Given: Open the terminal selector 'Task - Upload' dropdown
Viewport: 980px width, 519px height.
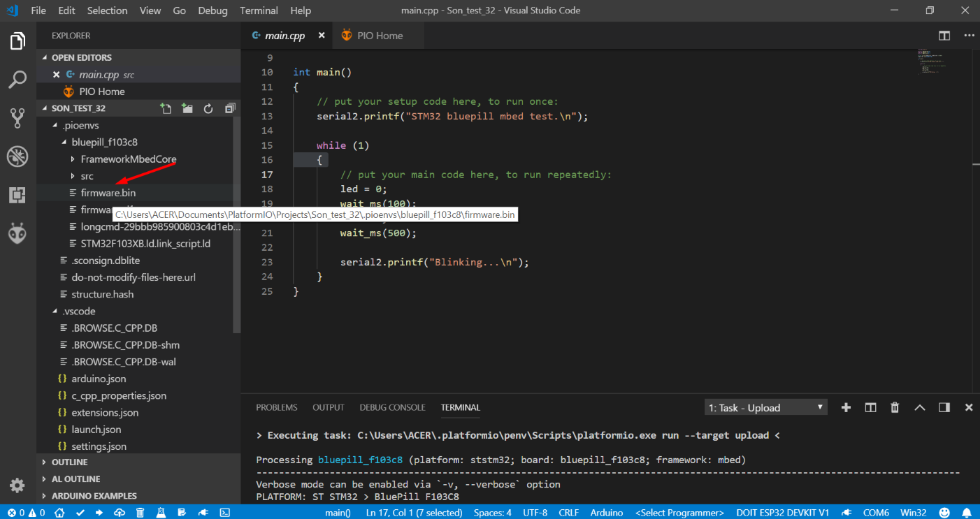Looking at the screenshot, I should (x=765, y=407).
